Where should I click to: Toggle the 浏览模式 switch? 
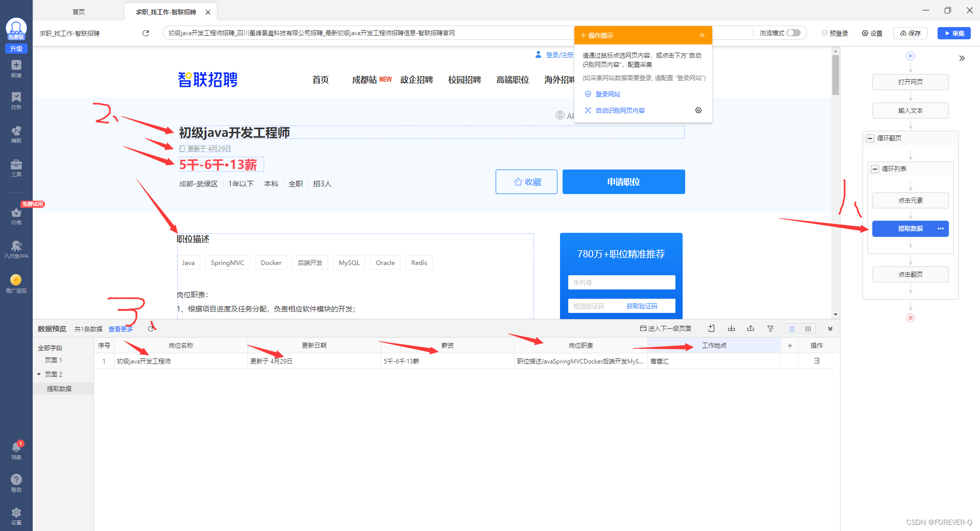[x=794, y=33]
